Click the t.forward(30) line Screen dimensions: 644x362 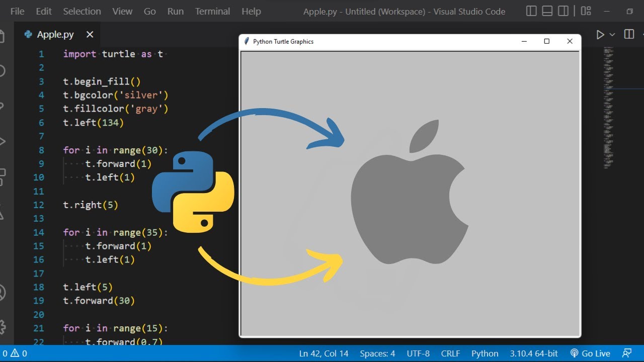pyautogui.click(x=99, y=301)
